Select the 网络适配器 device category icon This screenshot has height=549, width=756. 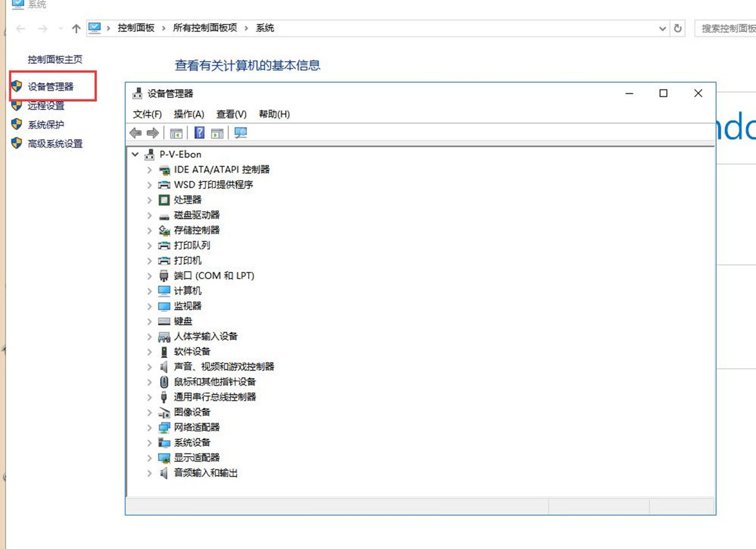(164, 428)
